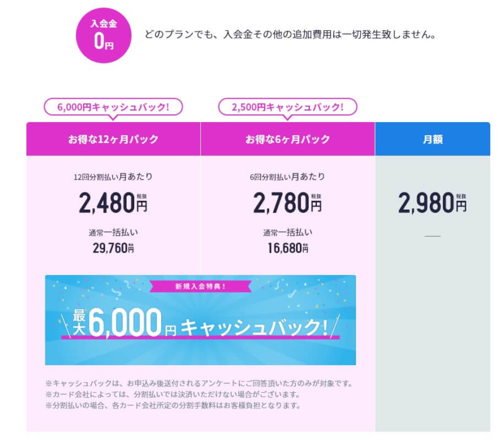Viewport: 504px width, 440px height.
Task: Select the blue 月額 plan header
Action: 432,139
